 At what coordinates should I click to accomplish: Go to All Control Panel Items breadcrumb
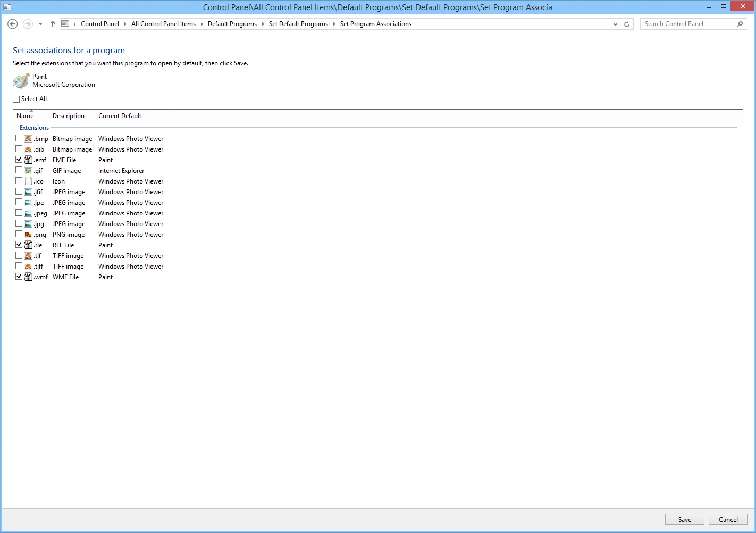tap(164, 24)
